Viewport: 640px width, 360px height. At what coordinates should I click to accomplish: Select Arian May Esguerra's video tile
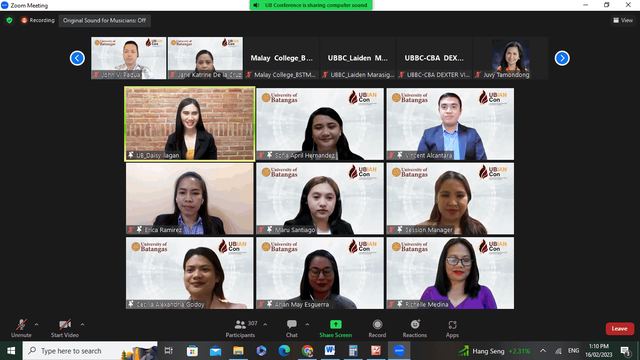point(320,273)
